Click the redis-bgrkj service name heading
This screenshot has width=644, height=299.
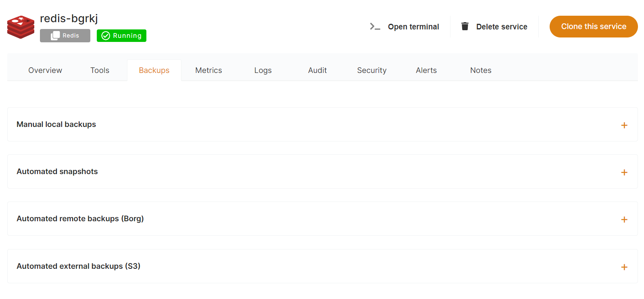(x=69, y=19)
